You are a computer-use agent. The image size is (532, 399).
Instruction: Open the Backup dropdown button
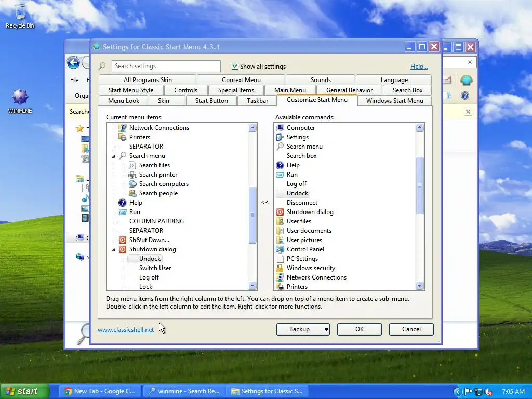(303, 329)
